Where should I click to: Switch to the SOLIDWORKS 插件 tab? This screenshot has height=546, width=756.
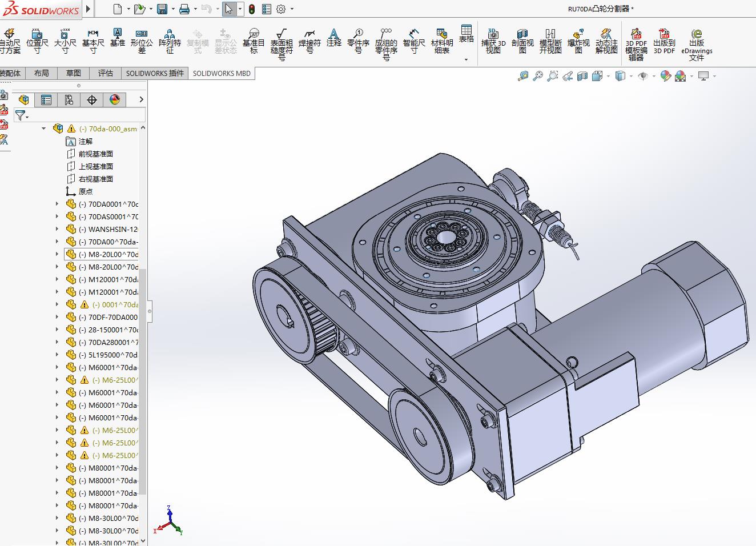(155, 73)
